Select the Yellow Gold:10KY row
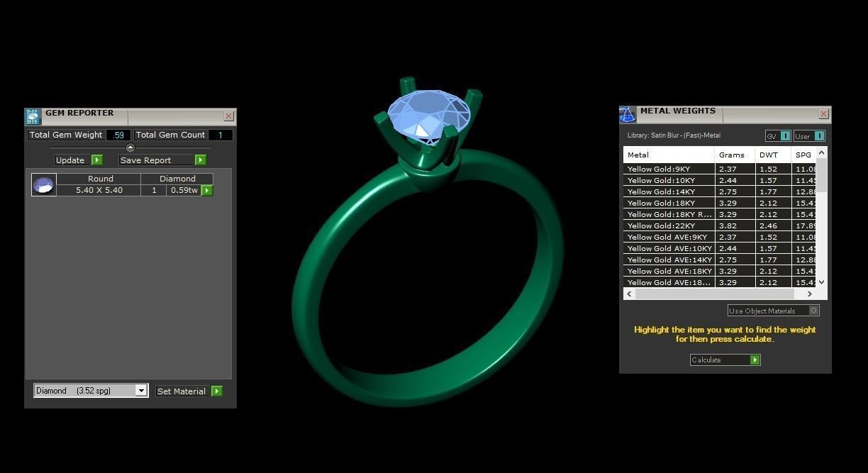 720,180
